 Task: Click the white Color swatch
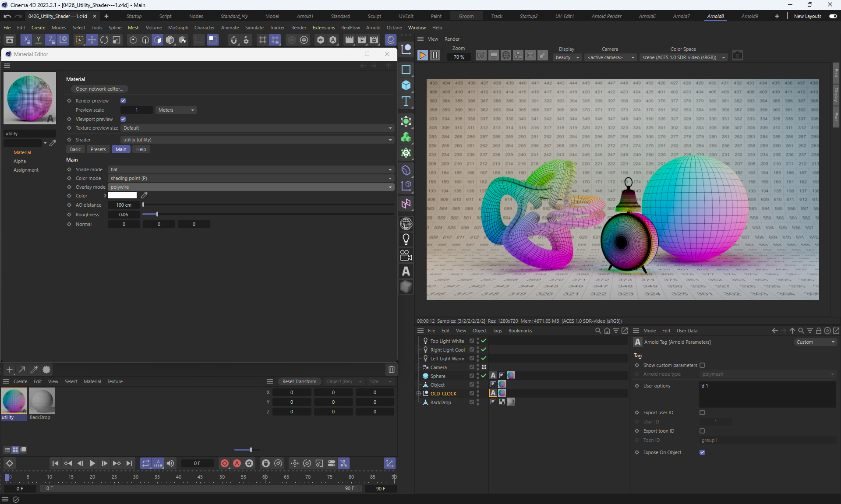[122, 196]
